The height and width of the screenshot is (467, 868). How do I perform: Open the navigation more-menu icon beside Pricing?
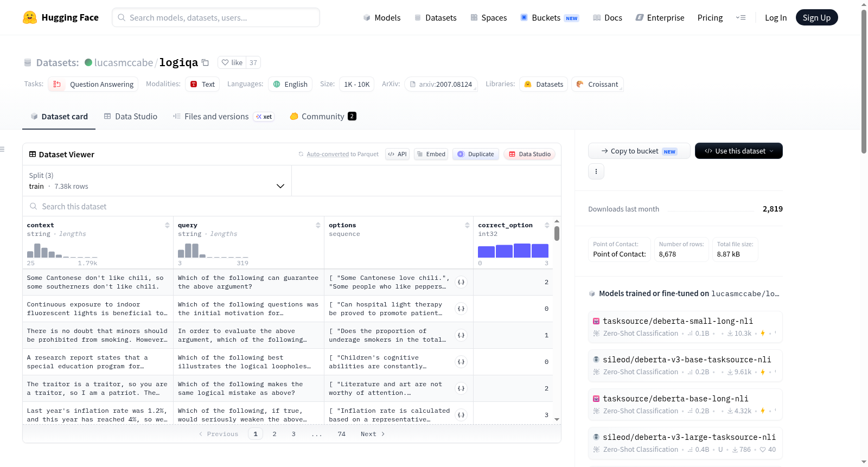click(741, 17)
